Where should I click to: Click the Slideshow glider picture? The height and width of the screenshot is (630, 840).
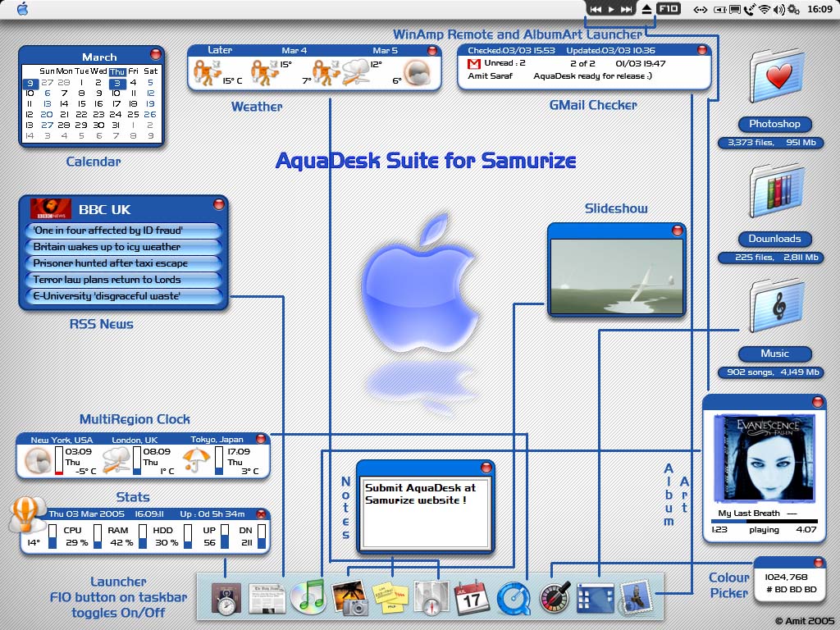coord(617,276)
